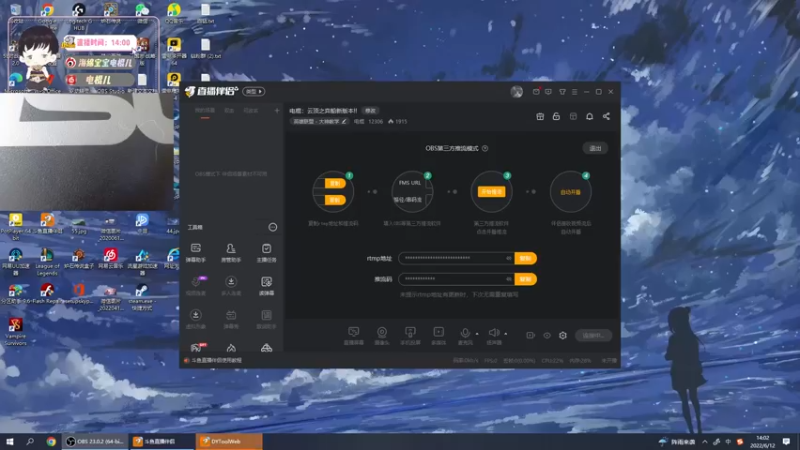Switch to OBS 23.0.2 taskbar window

click(x=95, y=441)
